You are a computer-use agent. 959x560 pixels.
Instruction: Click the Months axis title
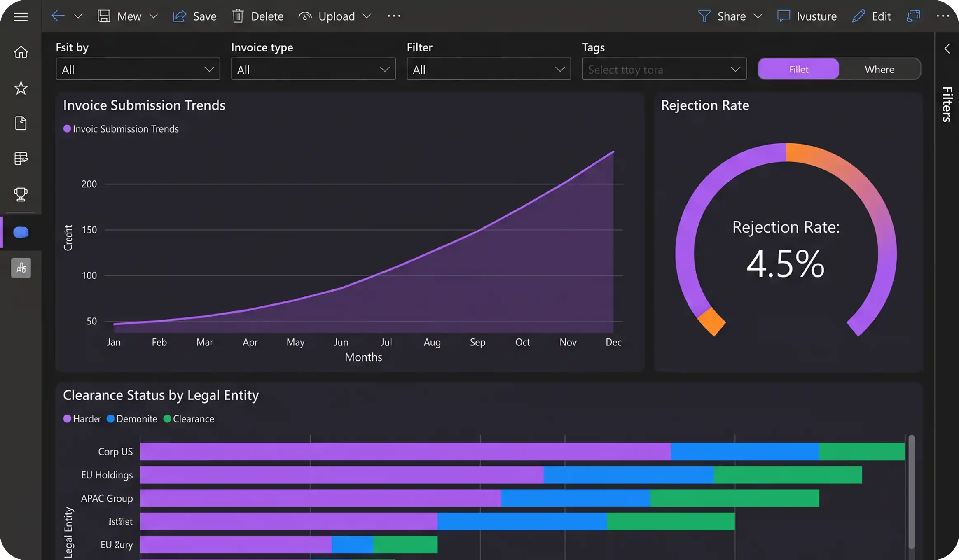(363, 357)
